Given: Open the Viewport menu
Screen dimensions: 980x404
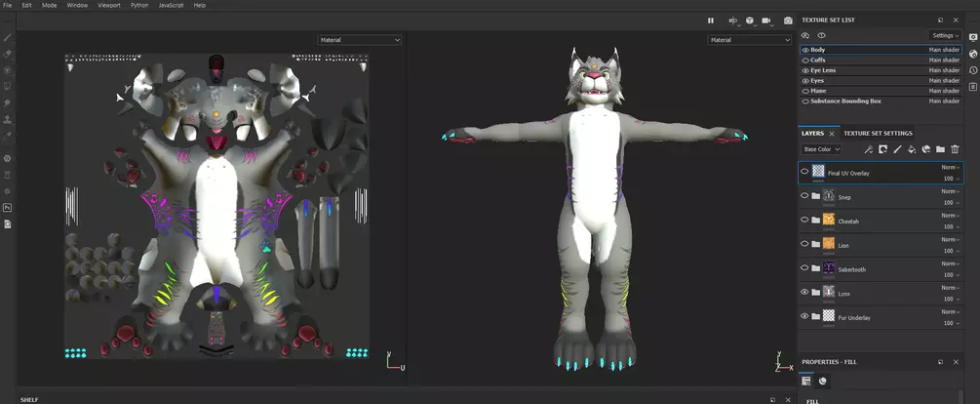Looking at the screenshot, I should tap(109, 5).
